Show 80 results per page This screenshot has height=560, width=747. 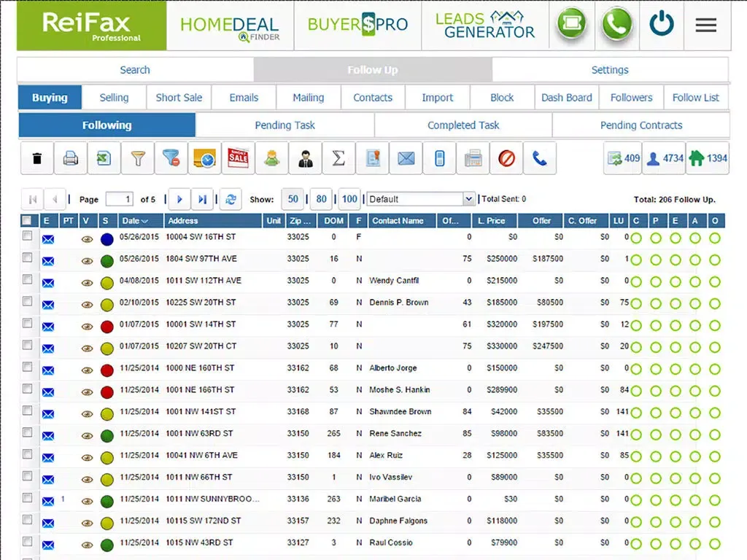coord(321,199)
